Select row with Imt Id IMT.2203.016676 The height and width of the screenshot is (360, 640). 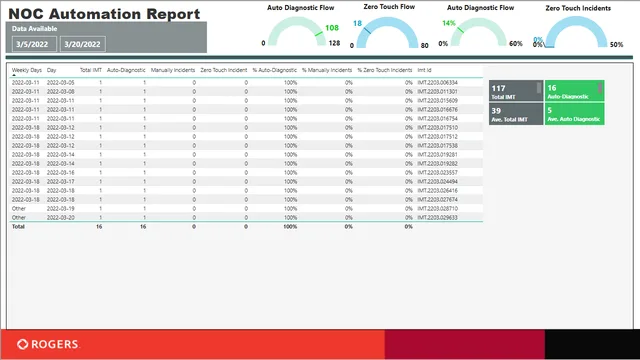246,109
